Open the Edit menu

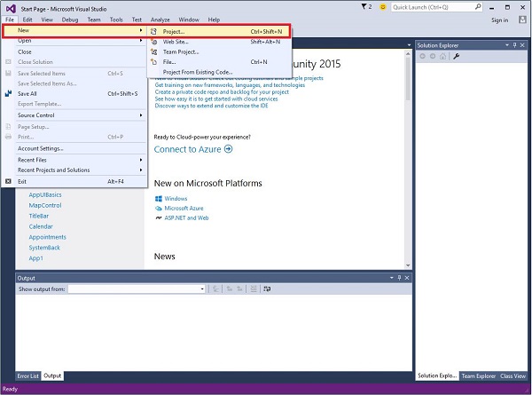[x=27, y=20]
